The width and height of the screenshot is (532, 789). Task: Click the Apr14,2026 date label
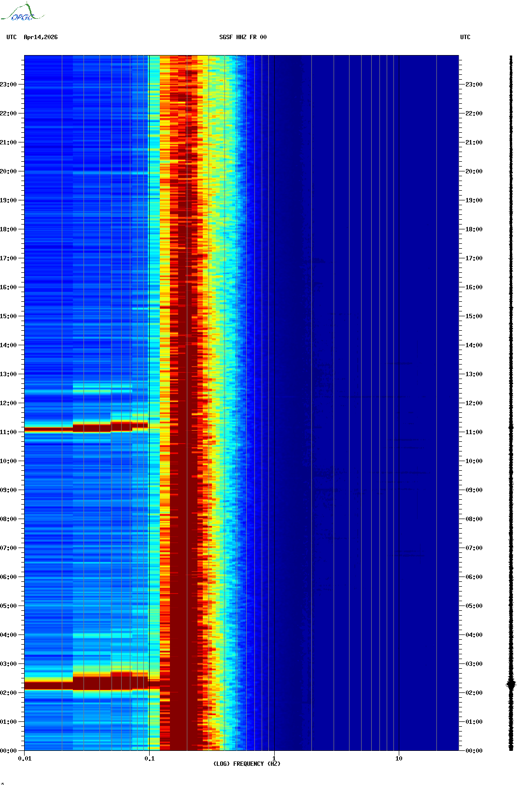(41, 37)
